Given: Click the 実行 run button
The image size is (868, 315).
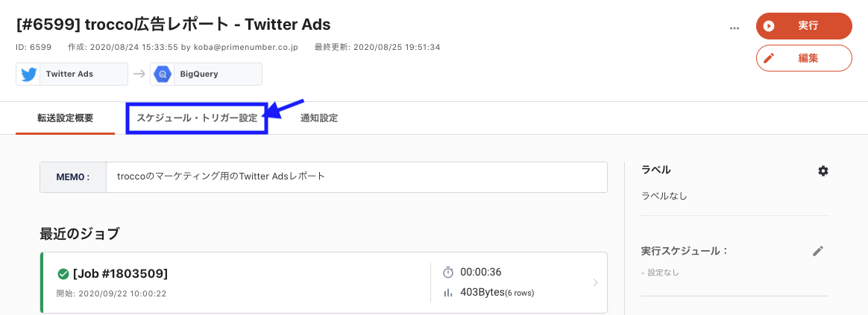Looking at the screenshot, I should point(804,26).
